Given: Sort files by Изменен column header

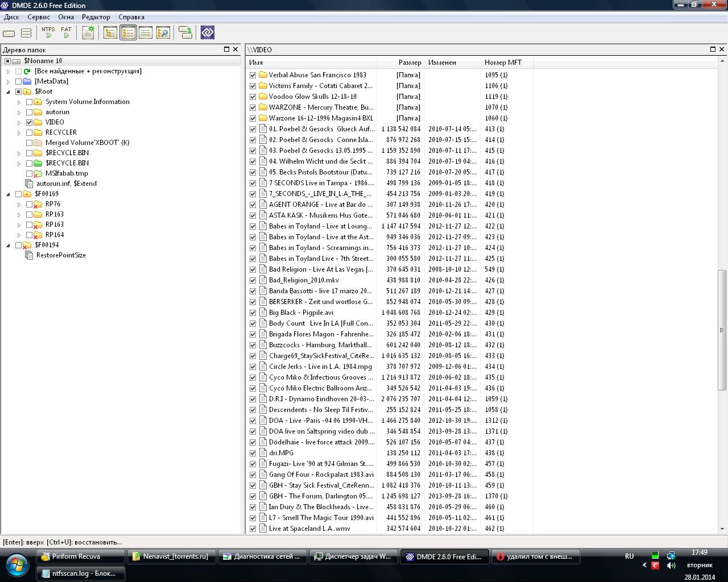Looking at the screenshot, I should [453, 63].
